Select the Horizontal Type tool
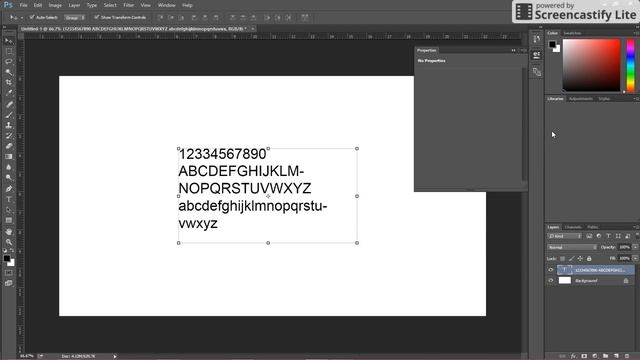 (x=9, y=200)
